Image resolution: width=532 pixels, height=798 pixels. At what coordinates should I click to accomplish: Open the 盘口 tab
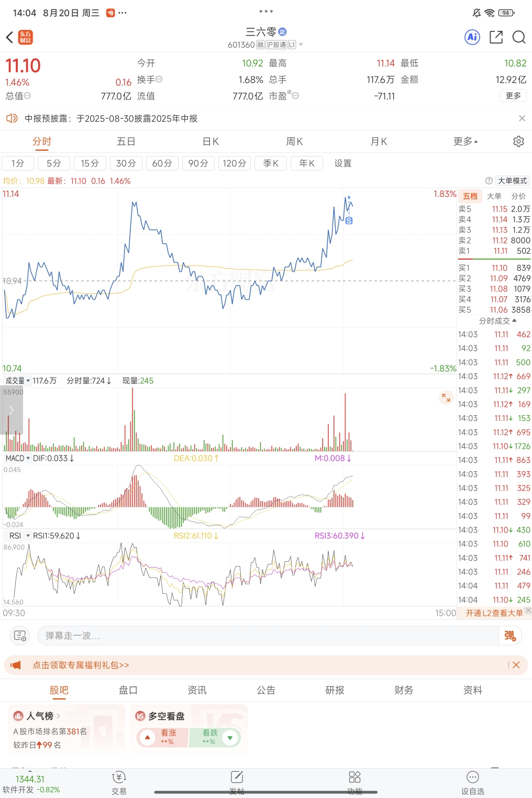click(128, 690)
